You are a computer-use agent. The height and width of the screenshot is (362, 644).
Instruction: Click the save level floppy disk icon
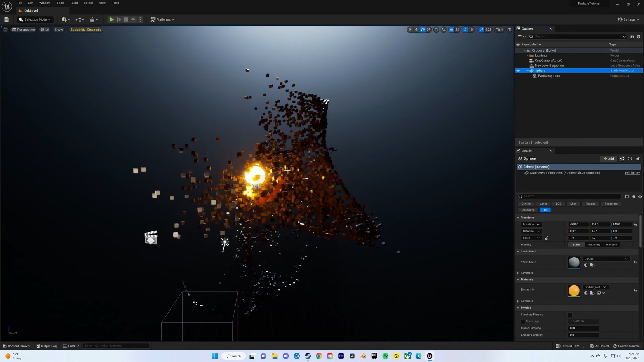tap(7, 19)
